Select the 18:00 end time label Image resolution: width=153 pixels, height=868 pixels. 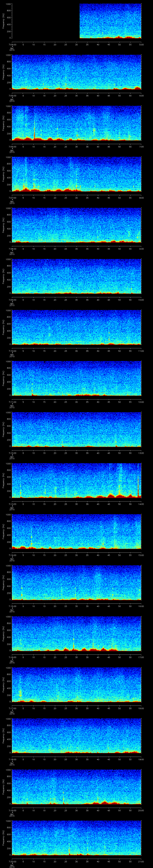pos(141,708)
